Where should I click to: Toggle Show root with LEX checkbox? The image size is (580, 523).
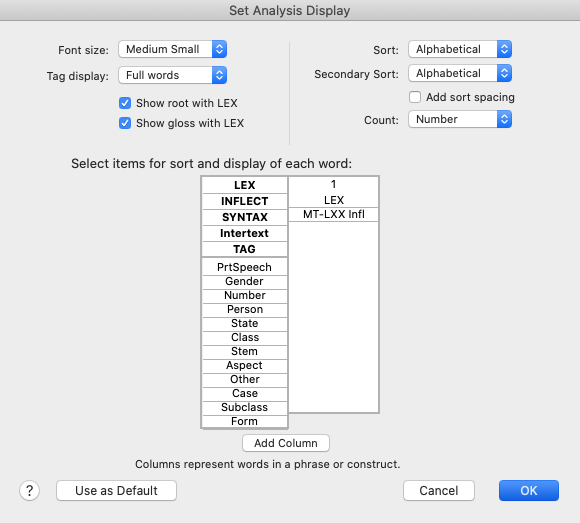coord(125,103)
